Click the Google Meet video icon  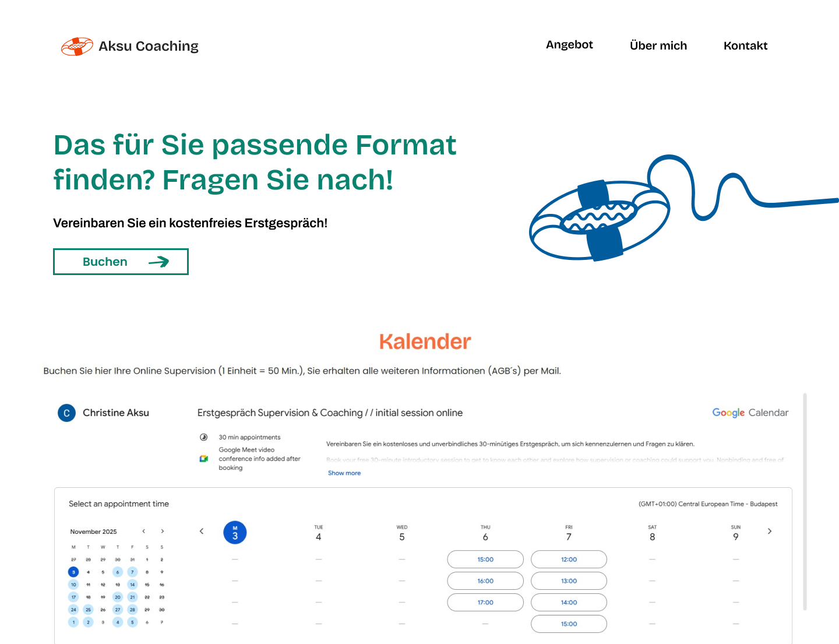[x=204, y=459]
